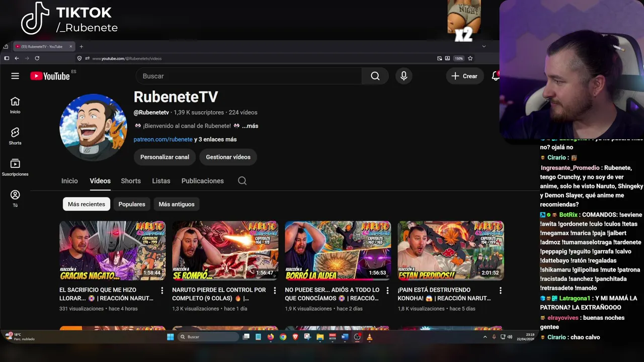
Task: Open the patreon.com/rubenete link
Action: (x=163, y=139)
